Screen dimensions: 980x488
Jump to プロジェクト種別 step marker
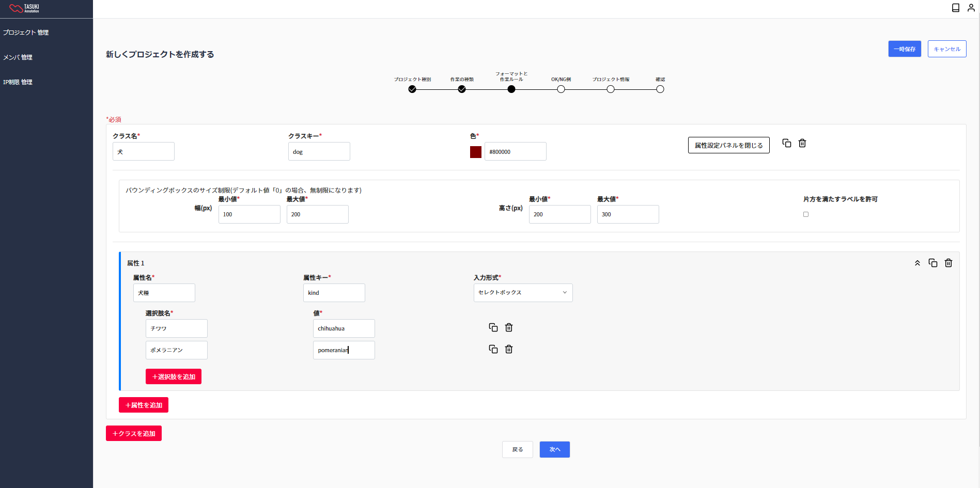point(412,89)
